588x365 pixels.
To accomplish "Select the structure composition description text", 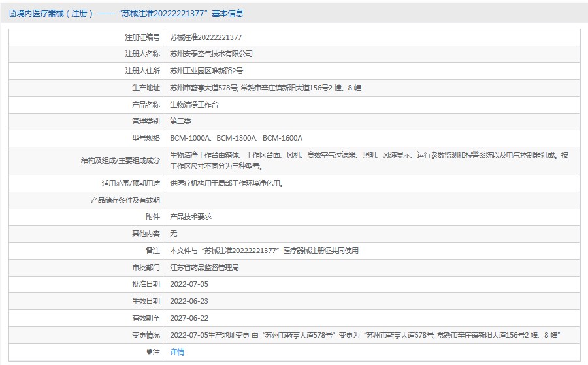I will (369, 160).
